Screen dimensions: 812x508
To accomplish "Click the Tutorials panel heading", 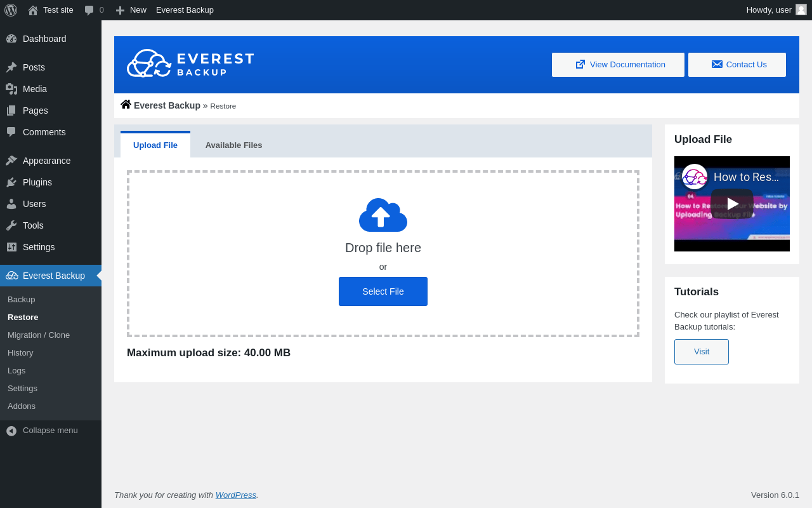I will tap(697, 292).
